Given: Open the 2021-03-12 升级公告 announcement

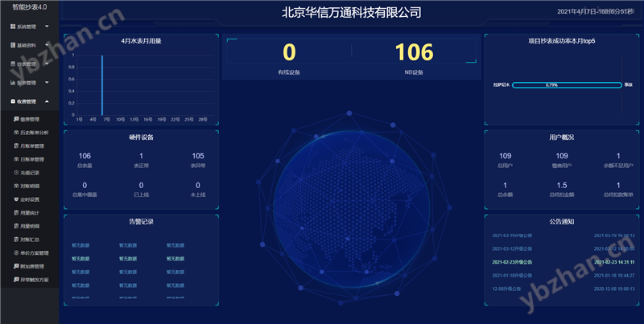Looking at the screenshot, I should [512, 249].
